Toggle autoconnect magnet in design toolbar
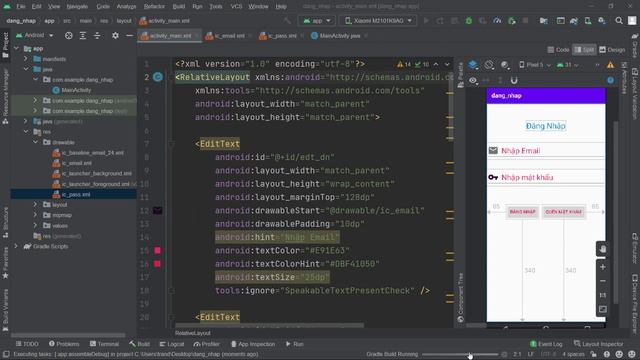 [514, 80]
